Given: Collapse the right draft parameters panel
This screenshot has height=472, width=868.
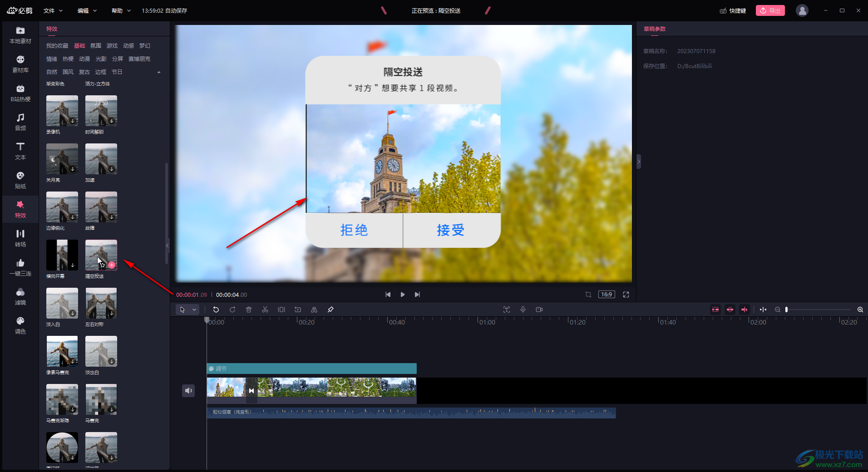Looking at the screenshot, I should (x=639, y=162).
